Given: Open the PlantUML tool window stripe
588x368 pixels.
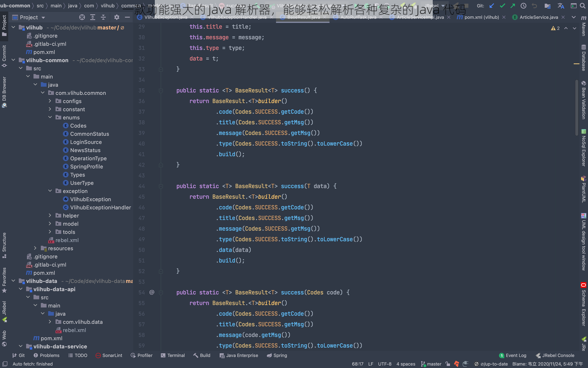Looking at the screenshot, I should pos(584,189).
